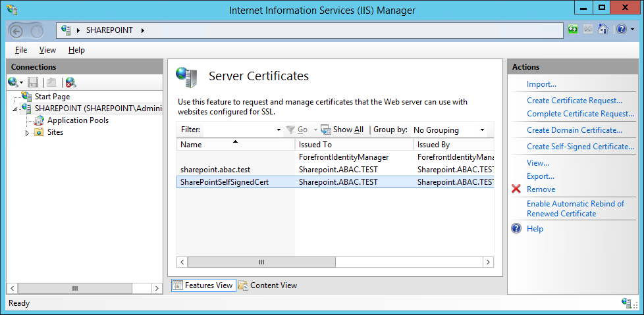Image resolution: width=644 pixels, height=315 pixels.
Task: Click the Sites folder globe icon
Action: click(x=39, y=132)
